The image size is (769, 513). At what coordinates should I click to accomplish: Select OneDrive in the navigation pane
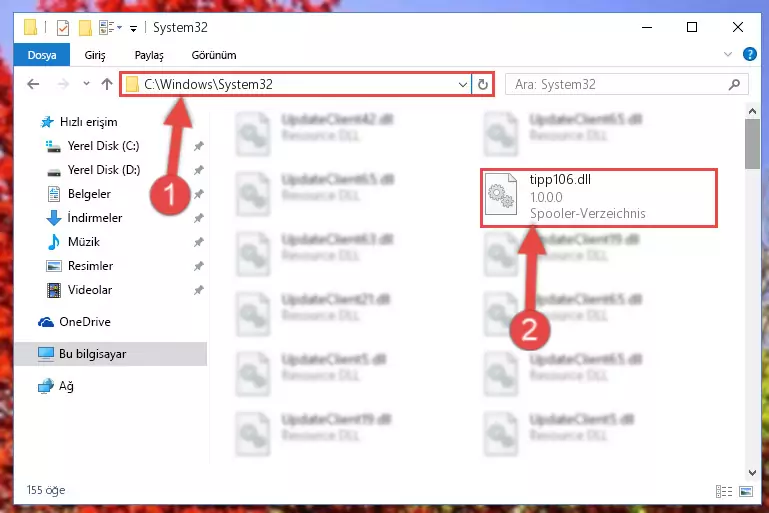(x=85, y=322)
